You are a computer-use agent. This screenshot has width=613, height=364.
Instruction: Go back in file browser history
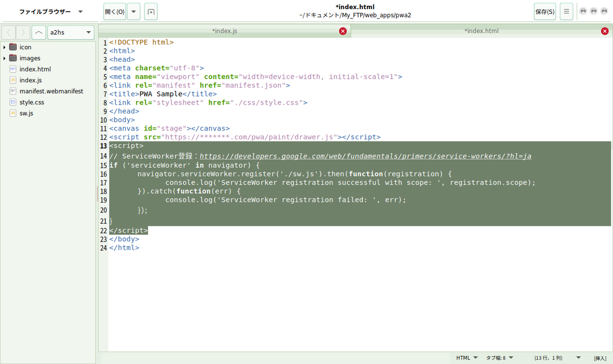pyautogui.click(x=9, y=33)
